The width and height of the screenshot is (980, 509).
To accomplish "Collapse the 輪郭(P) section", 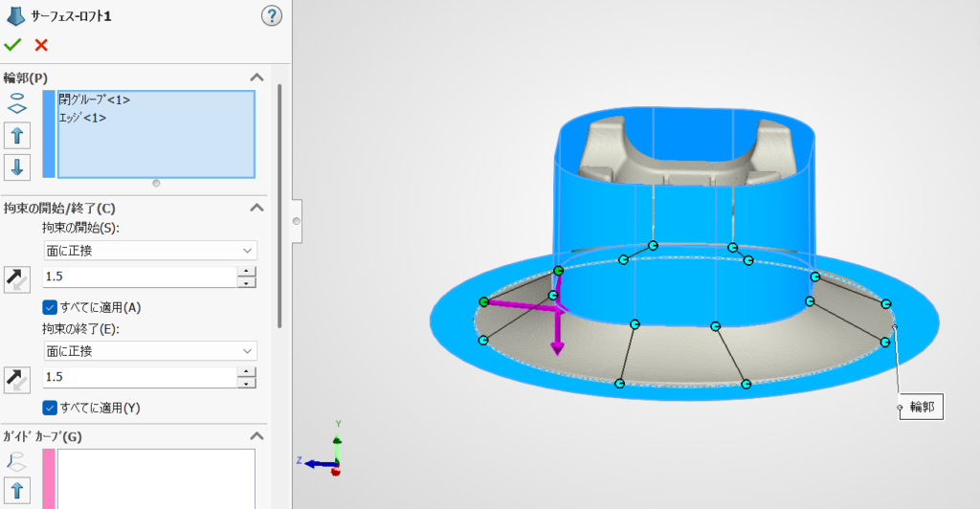I will pyautogui.click(x=256, y=77).
